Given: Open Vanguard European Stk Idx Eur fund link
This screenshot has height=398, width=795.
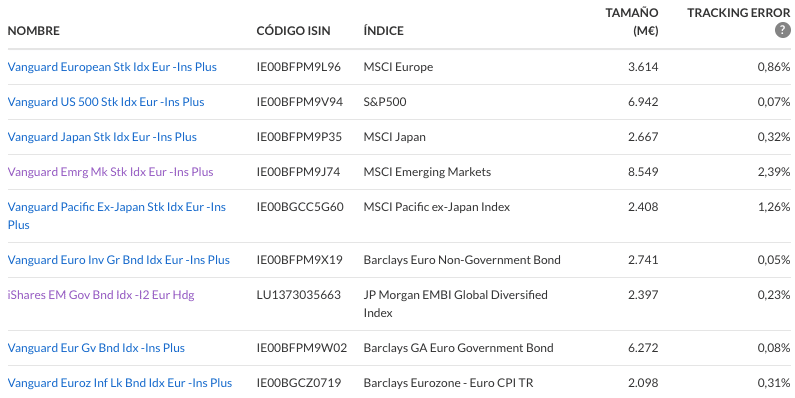Looking at the screenshot, I should [x=112, y=67].
